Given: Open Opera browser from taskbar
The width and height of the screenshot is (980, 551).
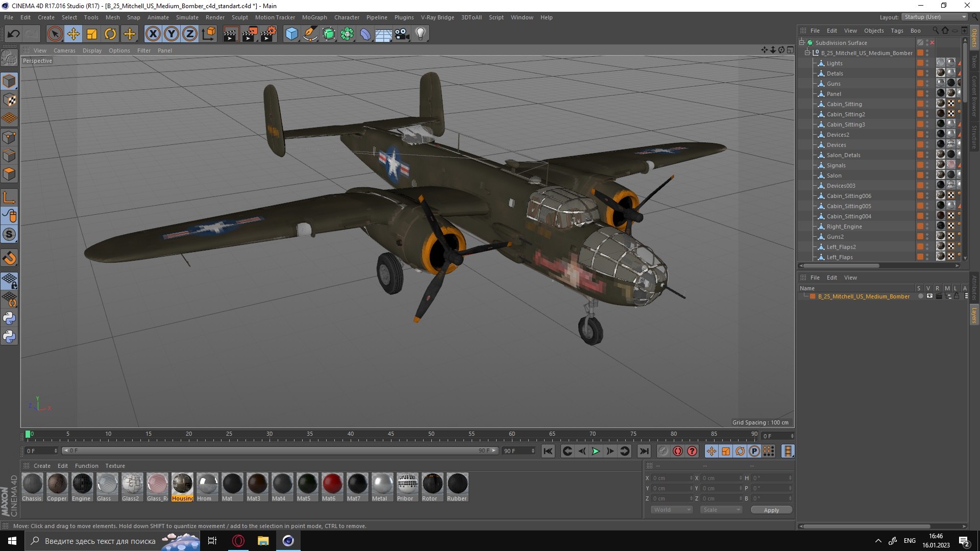Looking at the screenshot, I should coord(238,541).
